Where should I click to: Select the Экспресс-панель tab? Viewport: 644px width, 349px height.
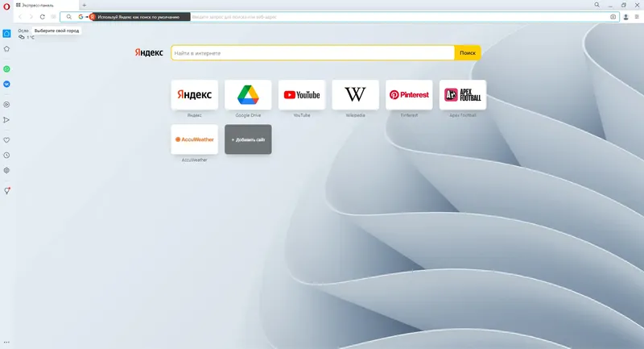pos(46,6)
